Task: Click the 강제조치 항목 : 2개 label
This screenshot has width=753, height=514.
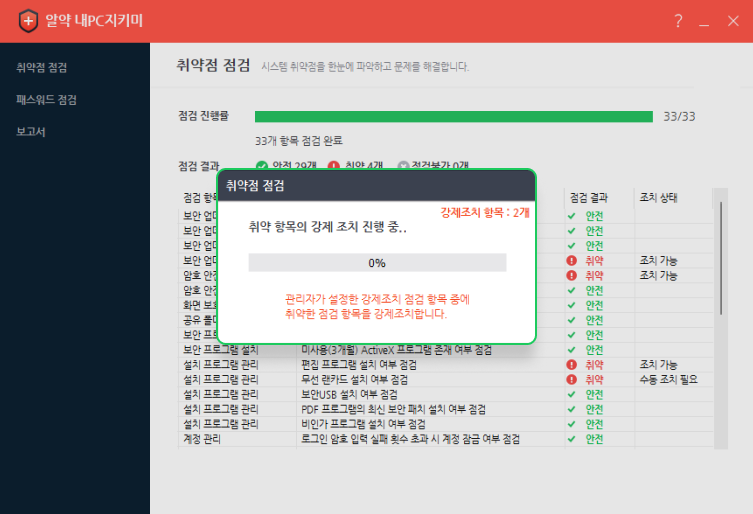Action: pyautogui.click(x=485, y=213)
